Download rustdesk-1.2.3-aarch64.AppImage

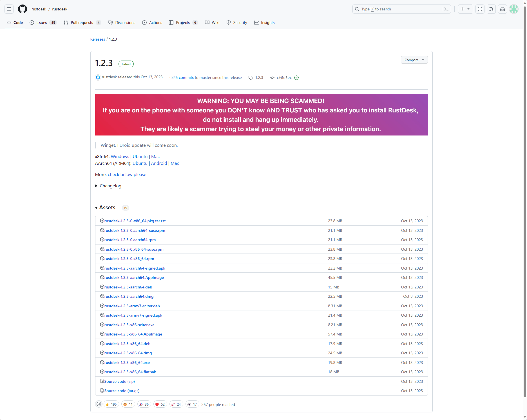(134, 277)
